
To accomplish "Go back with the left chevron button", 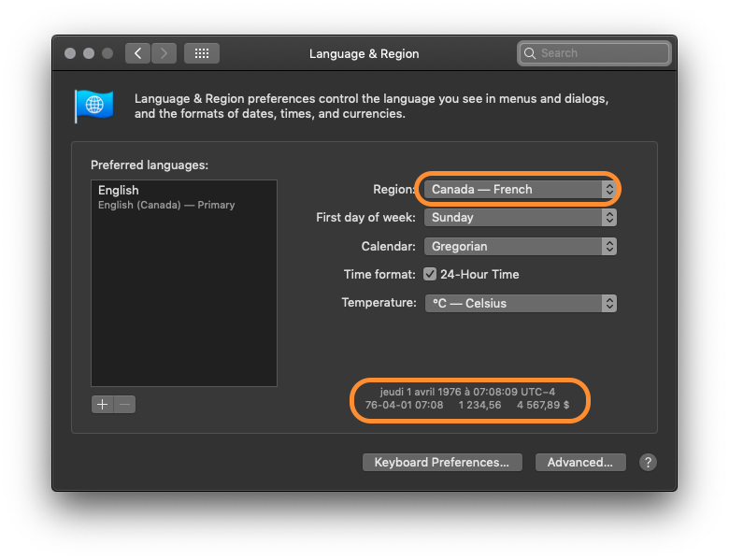I will tap(137, 53).
